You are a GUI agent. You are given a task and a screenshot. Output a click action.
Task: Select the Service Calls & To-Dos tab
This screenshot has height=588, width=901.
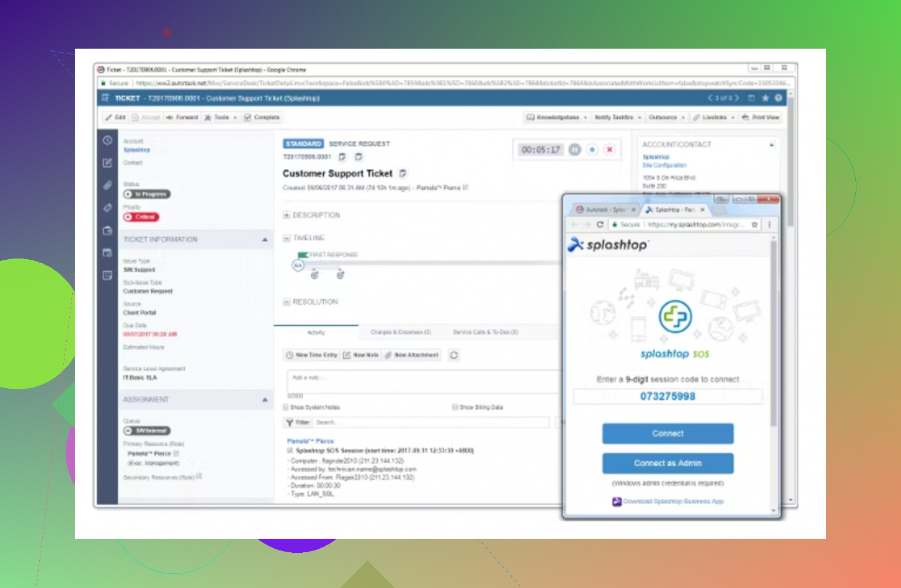click(x=485, y=332)
